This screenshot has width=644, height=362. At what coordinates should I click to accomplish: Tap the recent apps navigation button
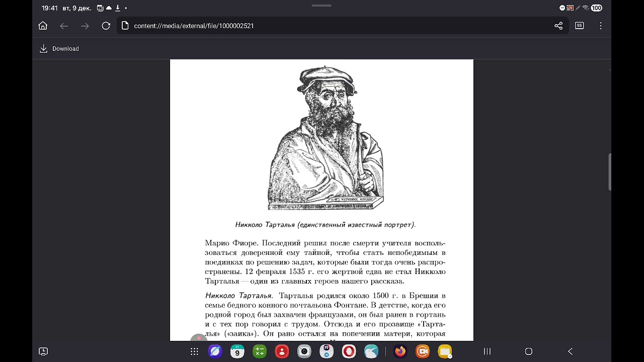tap(487, 351)
